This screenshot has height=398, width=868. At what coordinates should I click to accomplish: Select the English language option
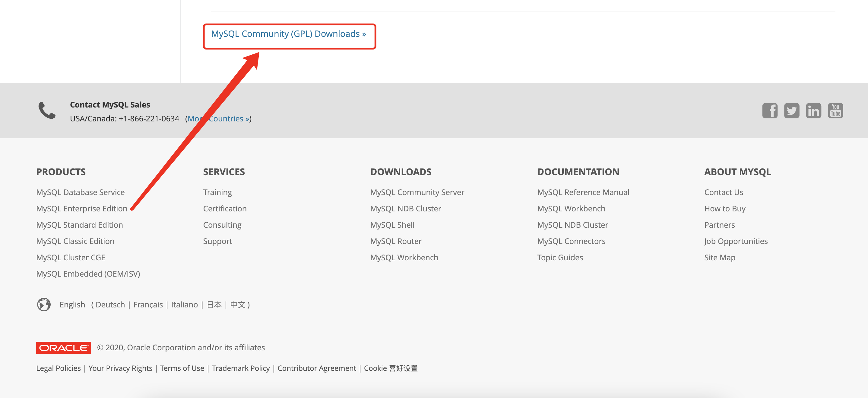coord(72,305)
